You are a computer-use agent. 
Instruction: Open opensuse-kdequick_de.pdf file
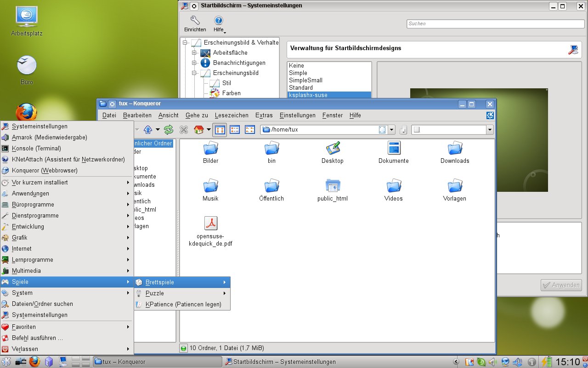coord(210,232)
